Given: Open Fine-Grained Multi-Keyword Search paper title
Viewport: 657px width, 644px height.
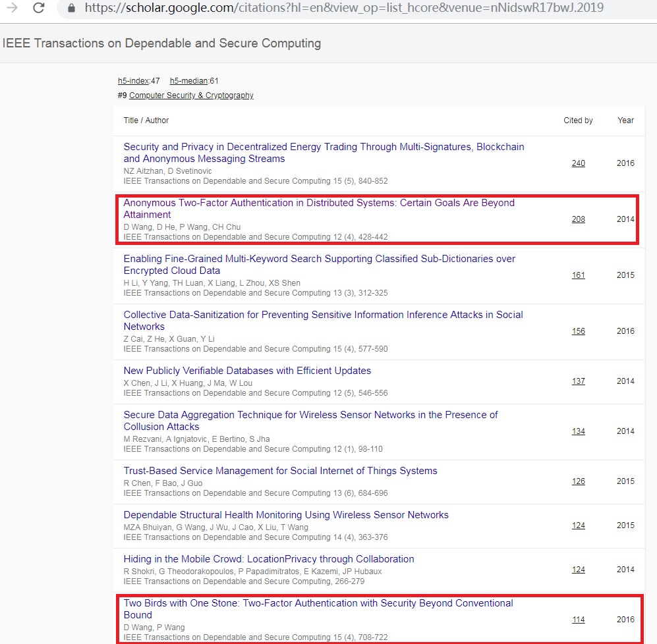Looking at the screenshot, I should 320,265.
